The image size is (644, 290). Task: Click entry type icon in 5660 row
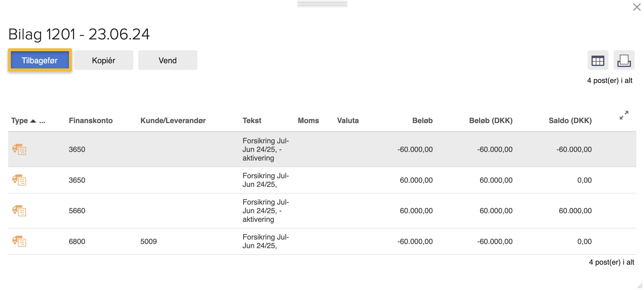(19, 210)
